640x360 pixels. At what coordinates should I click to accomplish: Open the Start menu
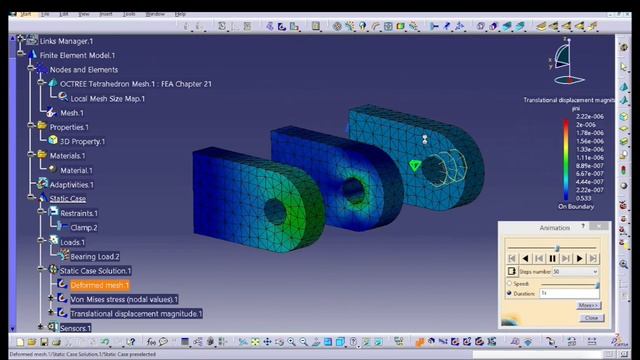pyautogui.click(x=25, y=14)
